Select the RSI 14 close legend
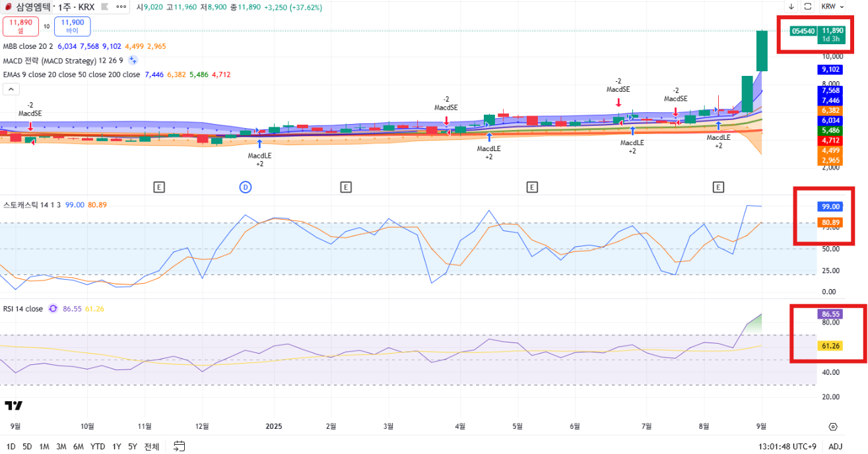The width and height of the screenshot is (868, 454). click(23, 309)
